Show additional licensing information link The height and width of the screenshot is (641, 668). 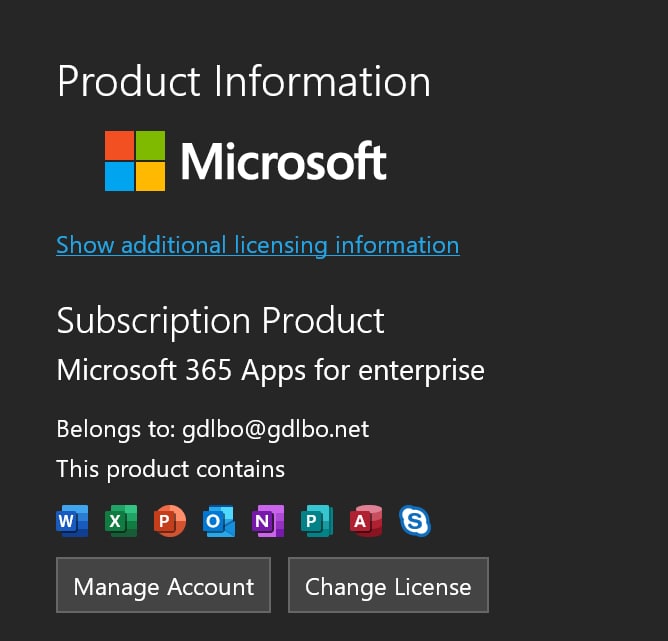[x=258, y=245]
